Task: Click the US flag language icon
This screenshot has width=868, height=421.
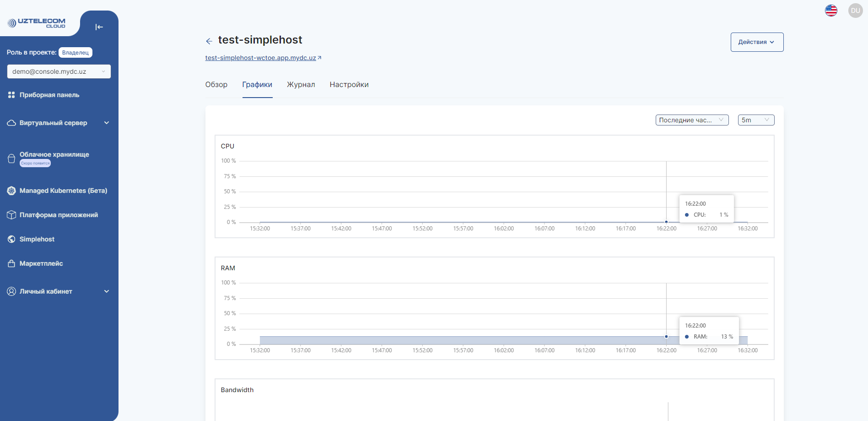Action: (x=831, y=10)
